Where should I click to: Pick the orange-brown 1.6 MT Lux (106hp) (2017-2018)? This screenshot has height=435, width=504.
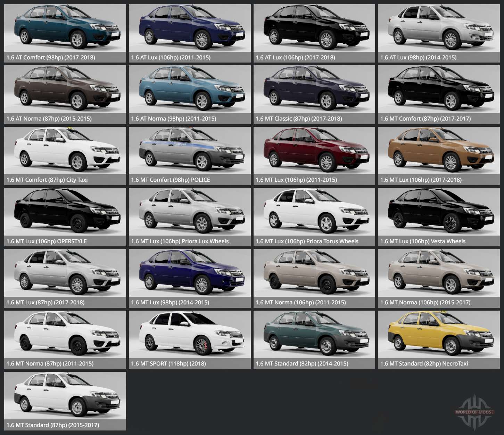click(439, 156)
